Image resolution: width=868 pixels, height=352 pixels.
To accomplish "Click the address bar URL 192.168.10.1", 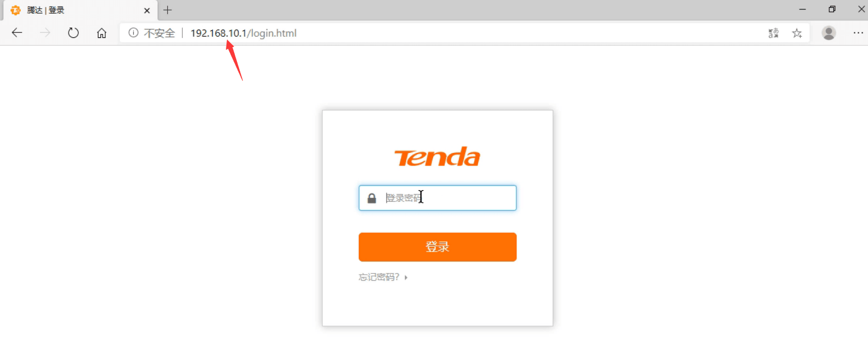I will pos(218,33).
